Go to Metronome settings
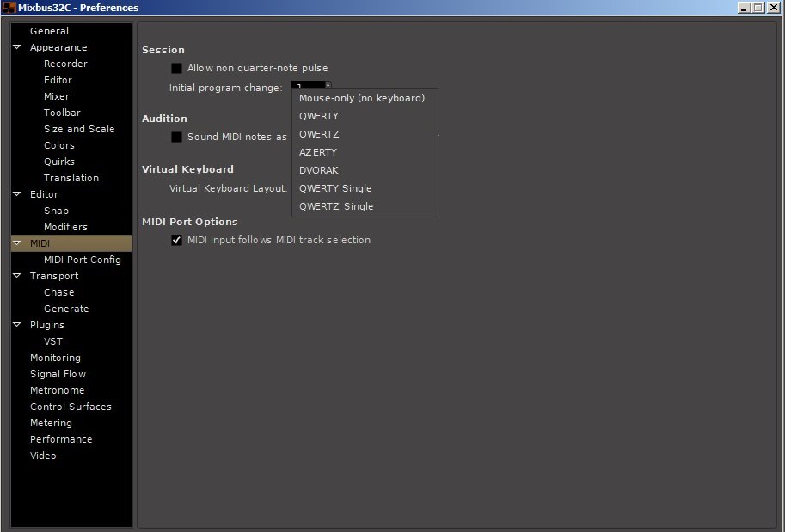Viewport: 785px width, 532px height. coord(57,390)
